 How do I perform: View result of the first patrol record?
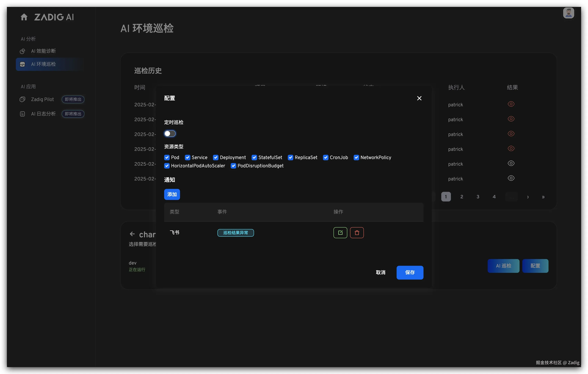pos(511,104)
